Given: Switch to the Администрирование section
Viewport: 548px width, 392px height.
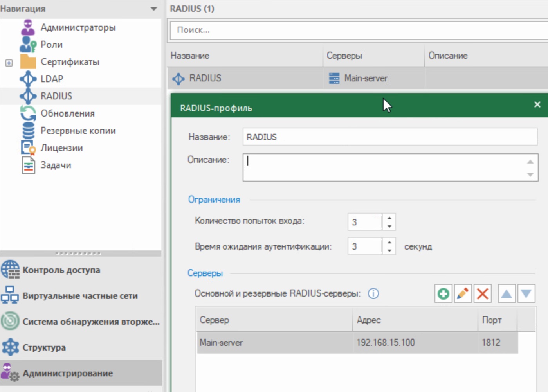Looking at the screenshot, I should [81, 373].
